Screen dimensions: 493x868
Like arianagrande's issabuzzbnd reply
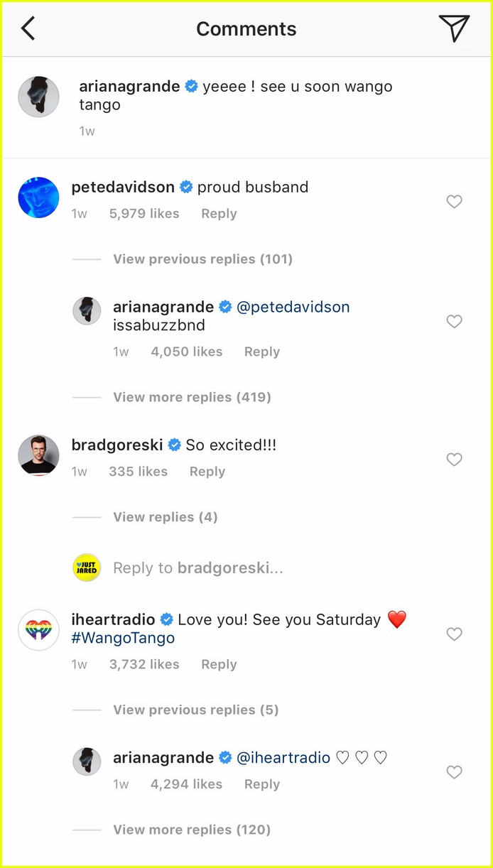pos(455,322)
